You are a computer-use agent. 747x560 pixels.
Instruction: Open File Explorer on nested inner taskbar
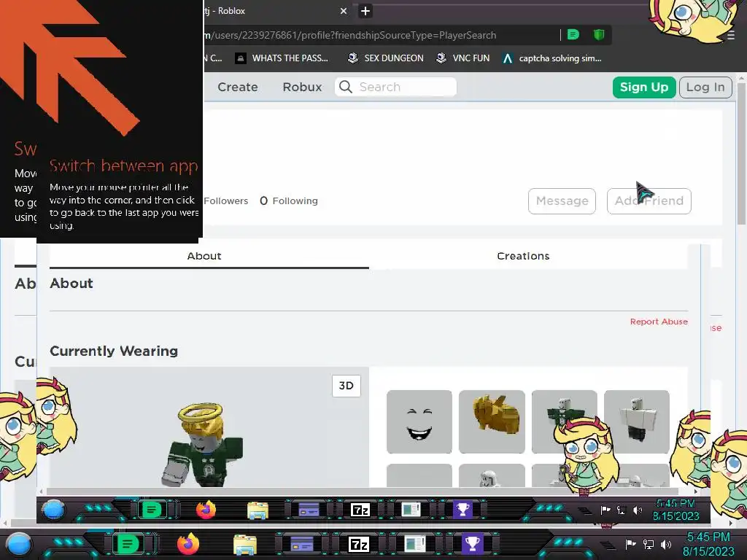coord(258,510)
